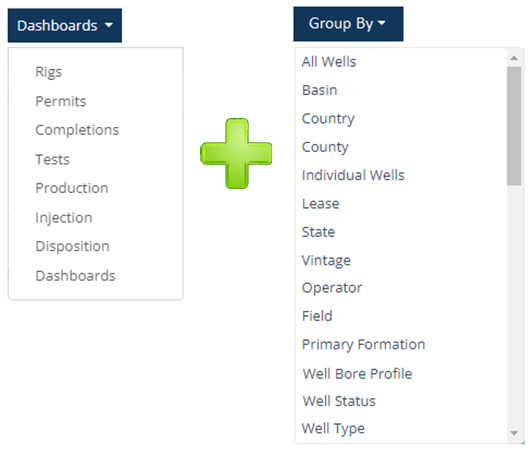Click the Group By list scrollbar thumb
This screenshot has height=454, width=531.
pyautogui.click(x=514, y=126)
